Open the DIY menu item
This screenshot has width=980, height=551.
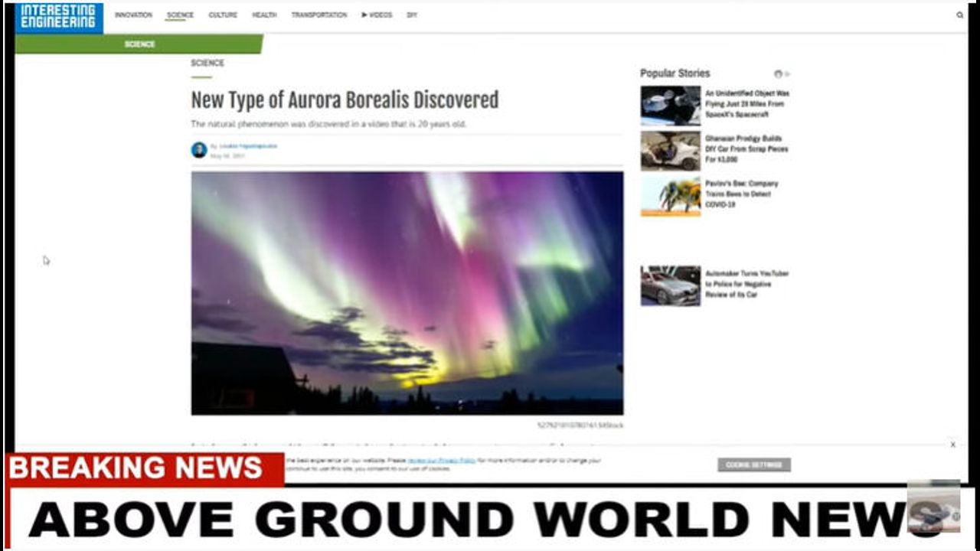[412, 15]
